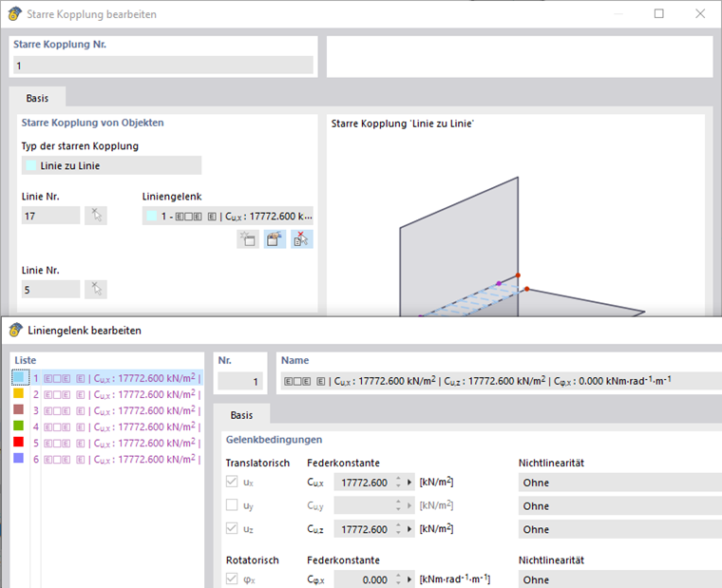722x588 pixels.
Task: Click the 'Starre Kopplung von Objekten' heading
Action: 92,123
